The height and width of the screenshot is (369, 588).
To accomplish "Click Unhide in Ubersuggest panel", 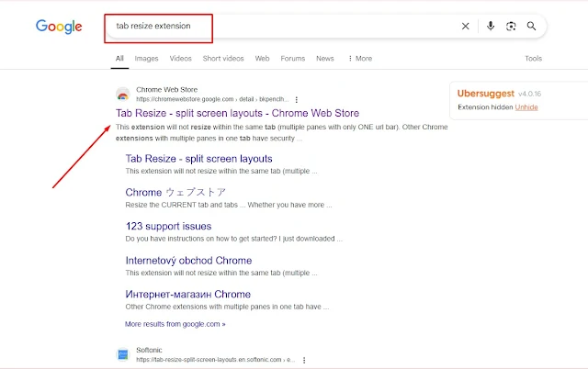I will [526, 107].
